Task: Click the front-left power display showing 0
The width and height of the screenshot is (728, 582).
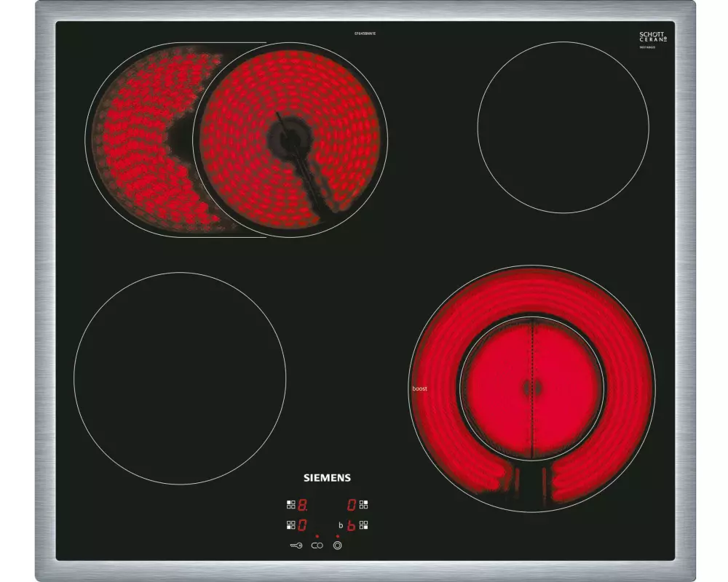Action: pos(302,524)
